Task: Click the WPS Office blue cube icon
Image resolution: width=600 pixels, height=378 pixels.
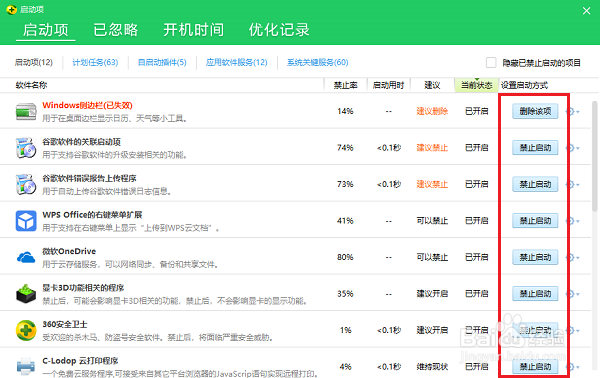Action: 26,221
